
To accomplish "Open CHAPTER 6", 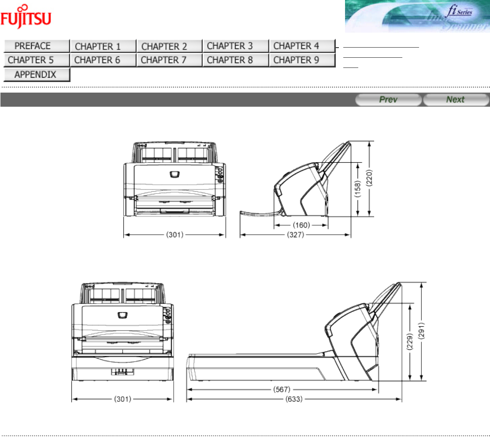I will [103, 60].
